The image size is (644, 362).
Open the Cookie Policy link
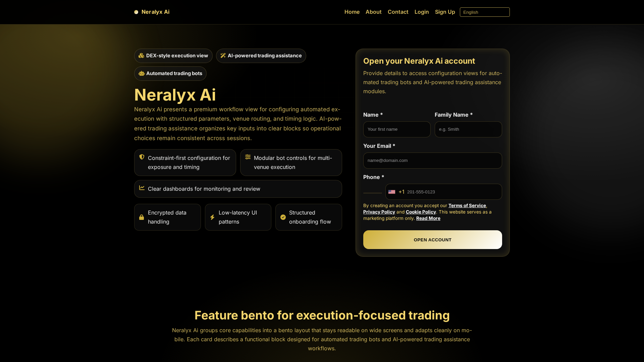pos(421,212)
